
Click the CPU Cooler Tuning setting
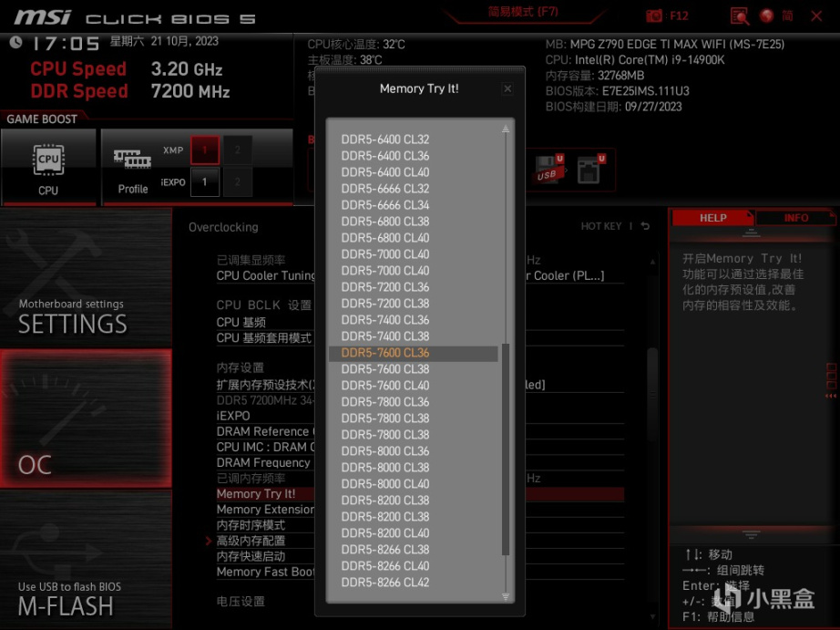265,275
